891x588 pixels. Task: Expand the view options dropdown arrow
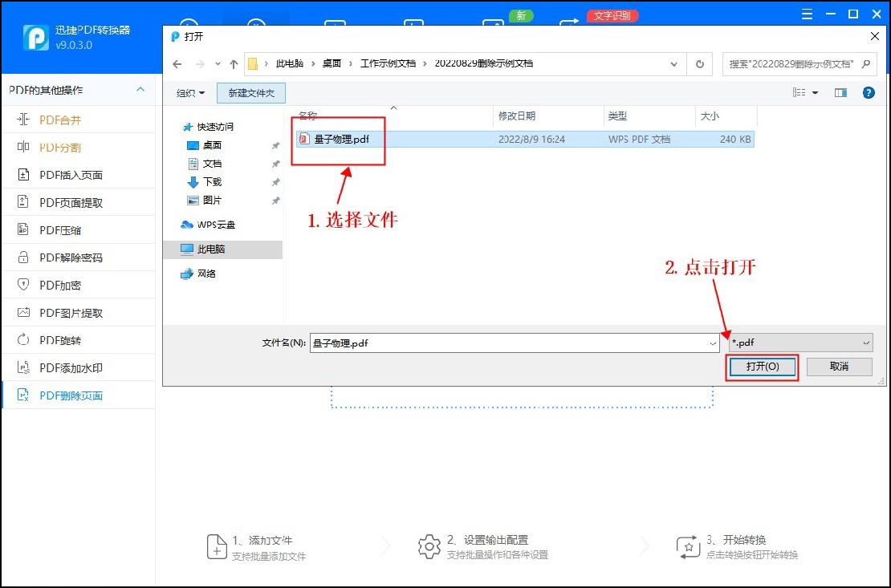[813, 92]
